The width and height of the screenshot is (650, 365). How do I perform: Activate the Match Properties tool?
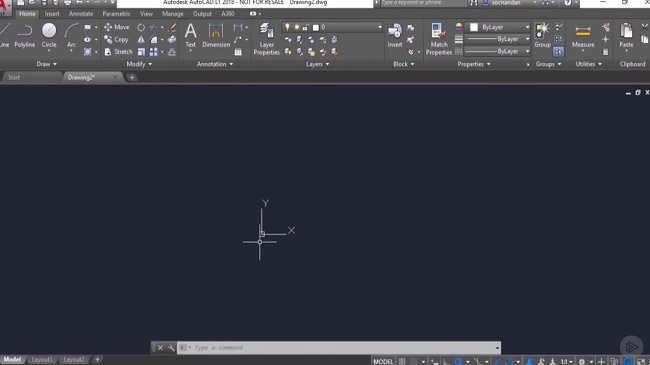click(x=439, y=39)
